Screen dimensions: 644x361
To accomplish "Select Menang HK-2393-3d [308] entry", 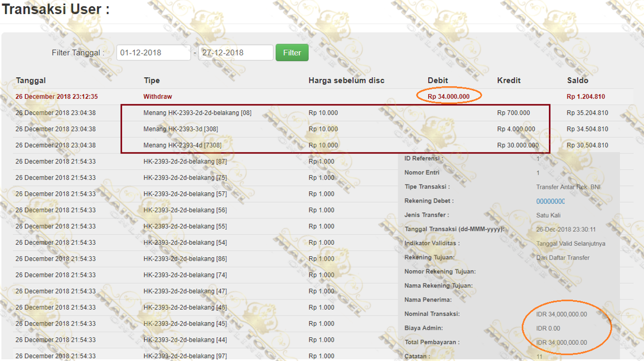I will click(180, 129).
